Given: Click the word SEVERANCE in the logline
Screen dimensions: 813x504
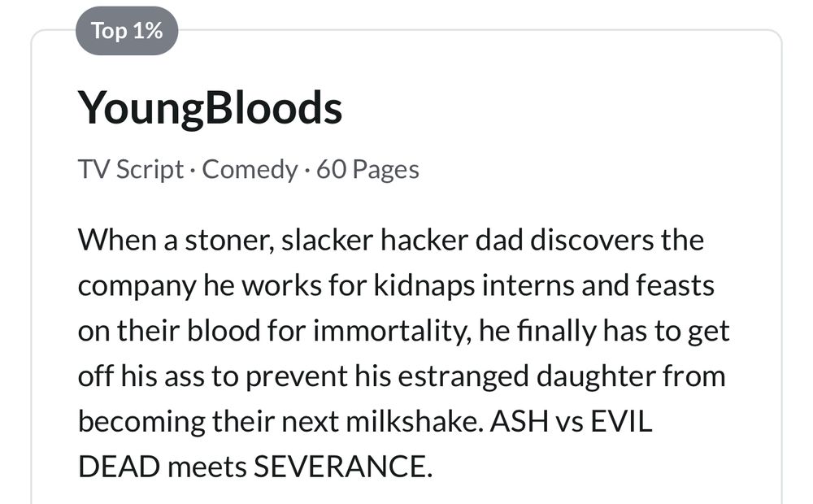Looking at the screenshot, I should coord(342,466).
